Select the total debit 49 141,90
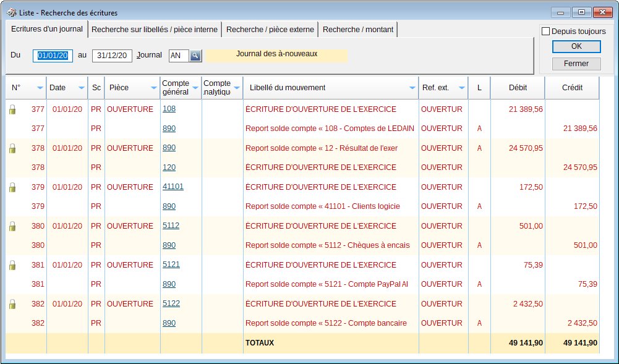The width and height of the screenshot is (619, 364). (526, 343)
